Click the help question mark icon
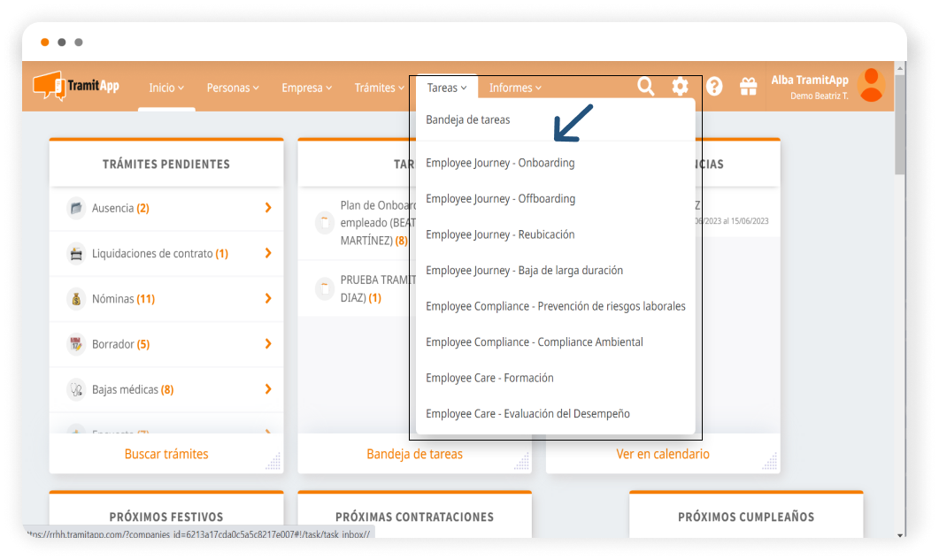 [x=714, y=86]
